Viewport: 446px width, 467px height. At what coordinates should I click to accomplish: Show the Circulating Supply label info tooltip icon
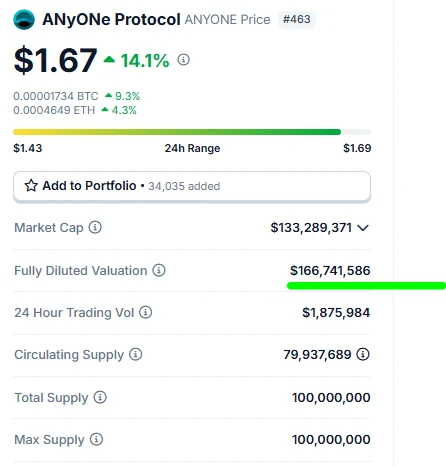point(135,354)
